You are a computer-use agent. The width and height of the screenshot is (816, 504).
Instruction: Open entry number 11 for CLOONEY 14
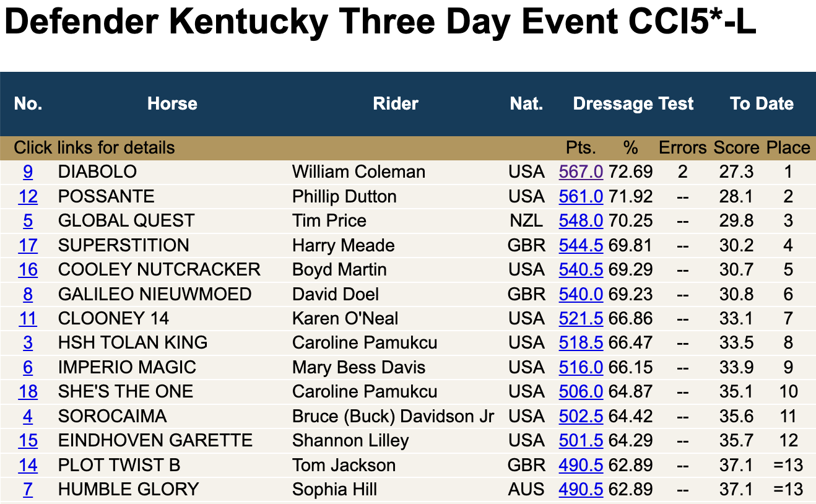coord(28,318)
